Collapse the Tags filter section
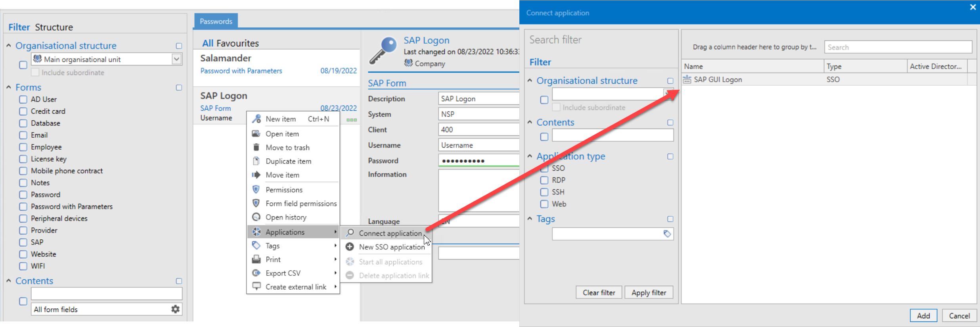The width and height of the screenshot is (980, 327). (x=530, y=219)
